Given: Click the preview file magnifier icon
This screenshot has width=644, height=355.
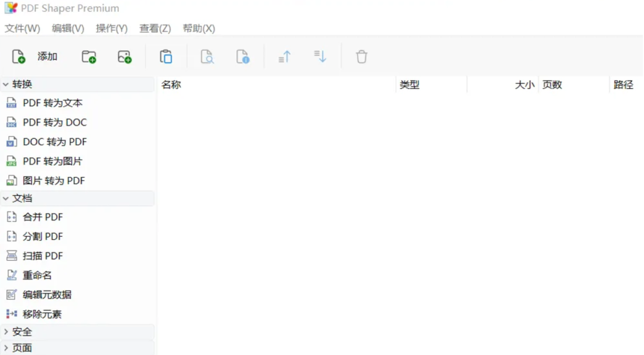Looking at the screenshot, I should click(x=207, y=57).
